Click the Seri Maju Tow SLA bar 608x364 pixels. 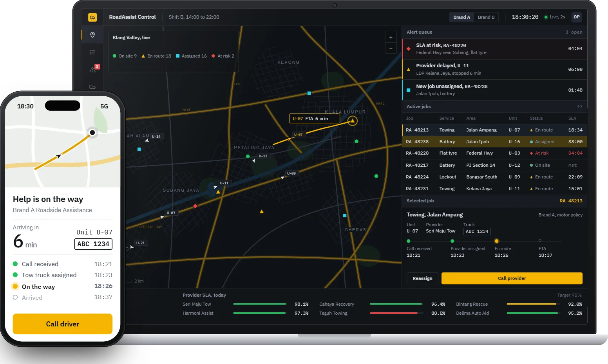pyautogui.click(x=260, y=304)
